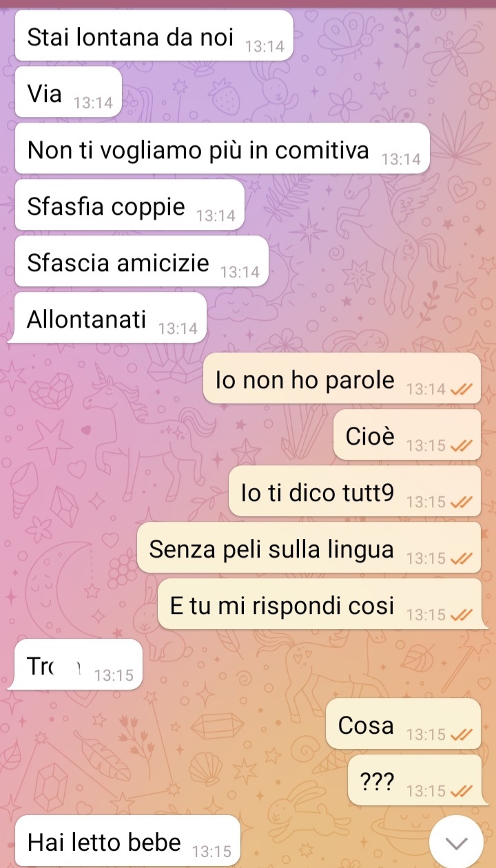The image size is (496, 868).
Task: Tap double-check icon beside 'Cioè' message
Action: [462, 446]
